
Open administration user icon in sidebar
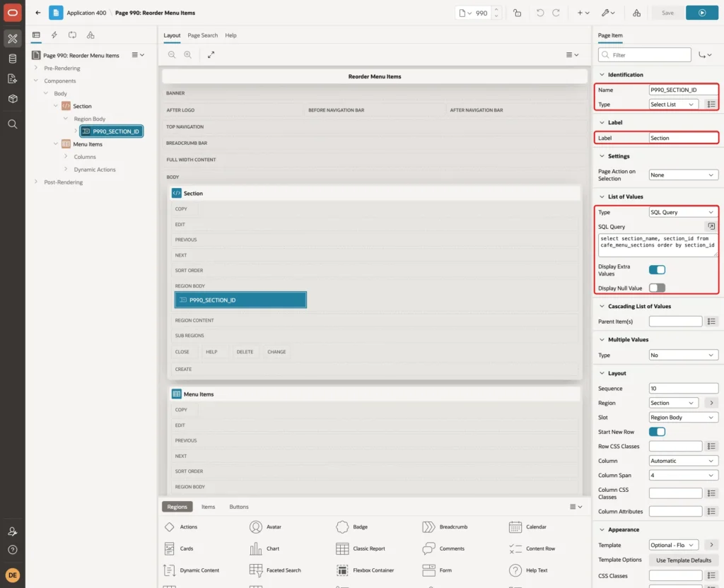(13, 531)
